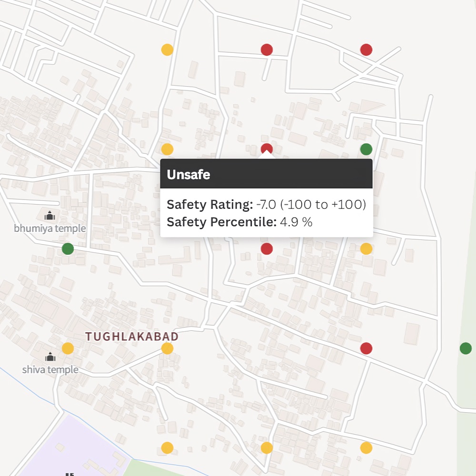
Task: Select the green dot above tooltip's right corner
Action: pyautogui.click(x=367, y=149)
